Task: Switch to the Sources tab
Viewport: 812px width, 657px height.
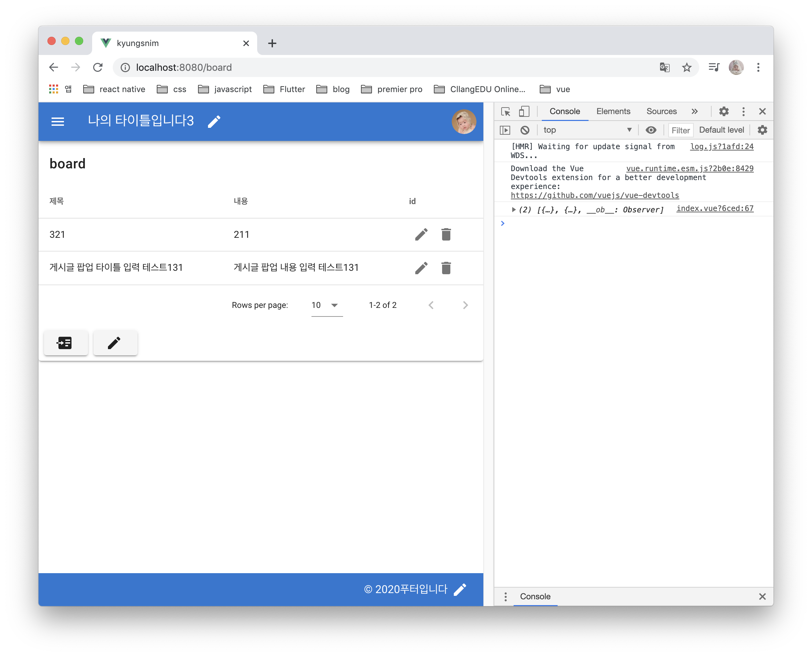Action: click(x=661, y=111)
